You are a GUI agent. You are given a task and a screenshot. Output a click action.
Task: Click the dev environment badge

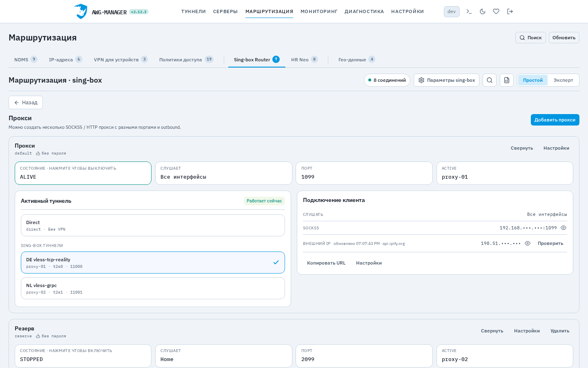tap(452, 11)
